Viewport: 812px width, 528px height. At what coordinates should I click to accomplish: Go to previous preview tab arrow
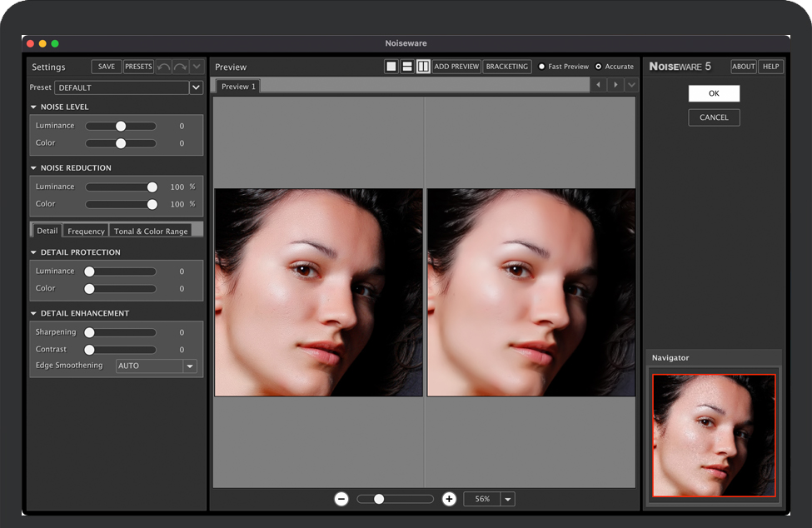point(598,85)
